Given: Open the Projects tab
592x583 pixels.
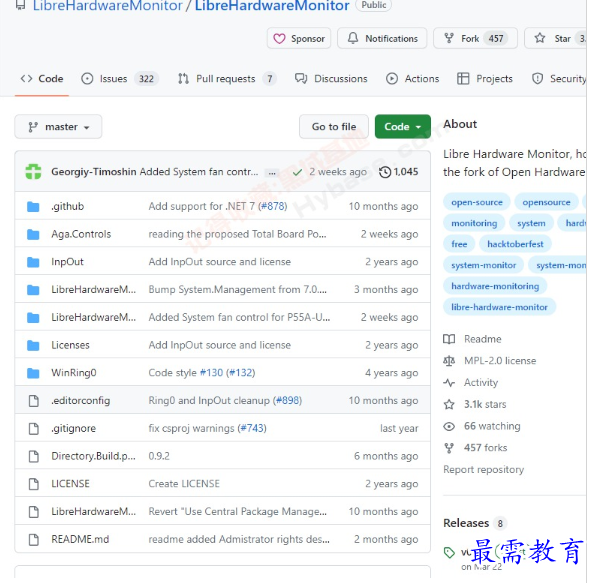Looking at the screenshot, I should tap(485, 79).
